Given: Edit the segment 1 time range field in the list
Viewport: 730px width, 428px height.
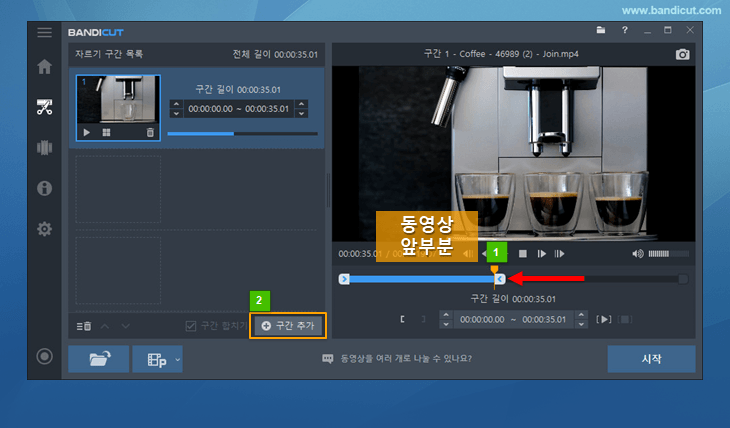Looking at the screenshot, I should tap(238, 109).
